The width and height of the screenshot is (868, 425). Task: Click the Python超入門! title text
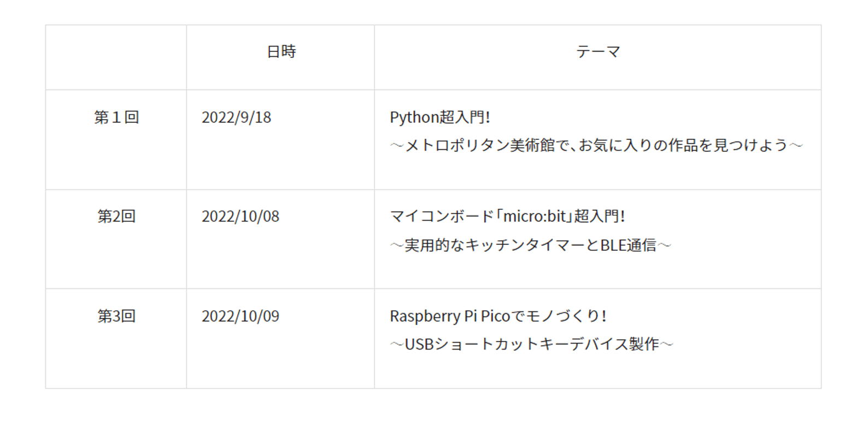(x=439, y=117)
